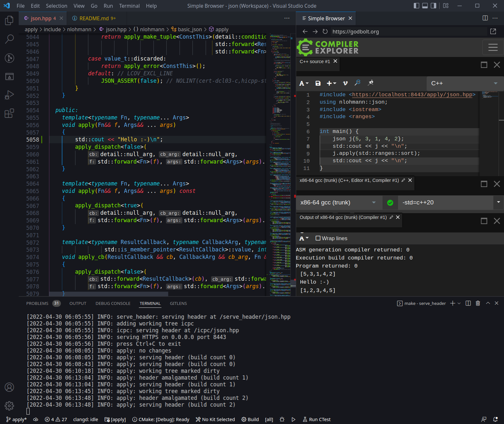Image resolution: width=504 pixels, height=424 pixels.
Task: Open Compiler Explorer's save source icon
Action: pos(318,83)
